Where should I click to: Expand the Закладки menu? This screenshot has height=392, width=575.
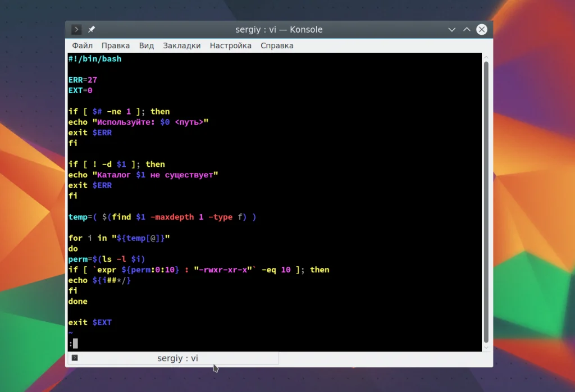[181, 45]
